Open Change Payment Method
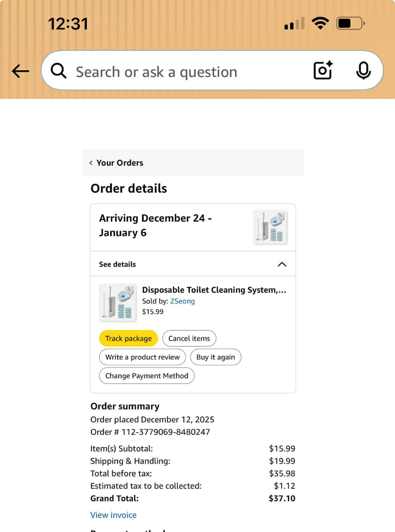 click(x=147, y=376)
